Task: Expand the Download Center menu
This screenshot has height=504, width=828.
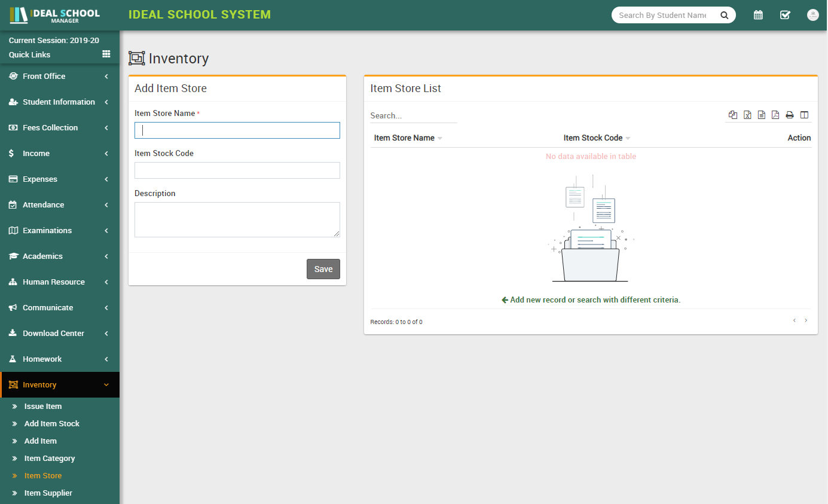Action: tap(60, 333)
